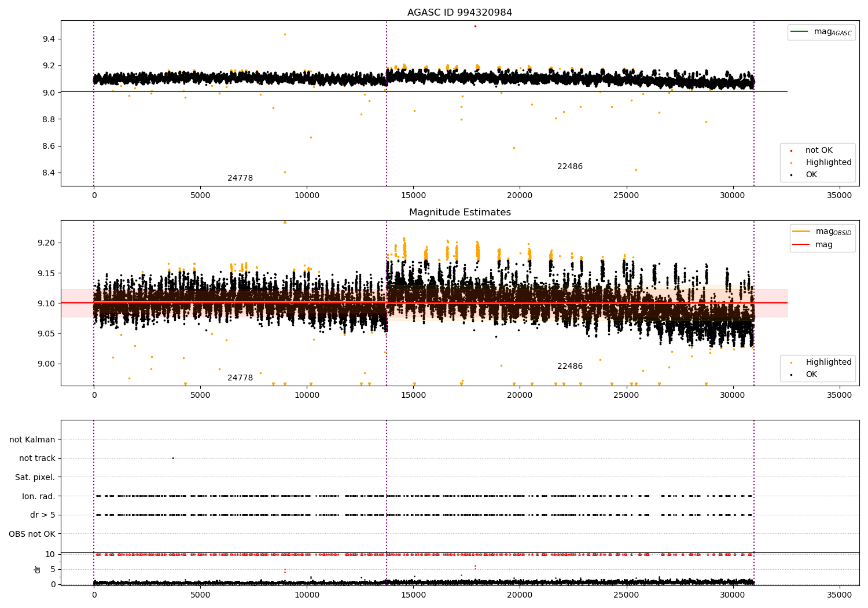Click the "9.15" y-axis tick label
Screen dimensions: 868x608
point(46,273)
